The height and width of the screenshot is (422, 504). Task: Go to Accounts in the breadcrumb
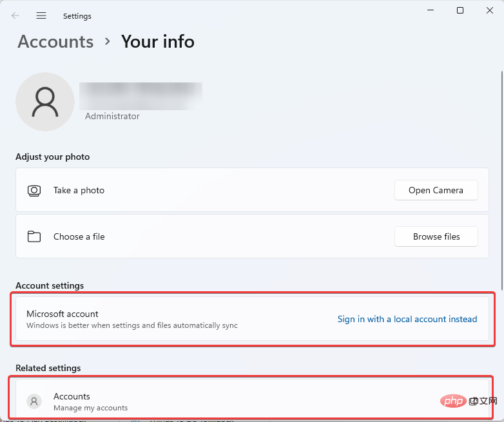(x=55, y=42)
